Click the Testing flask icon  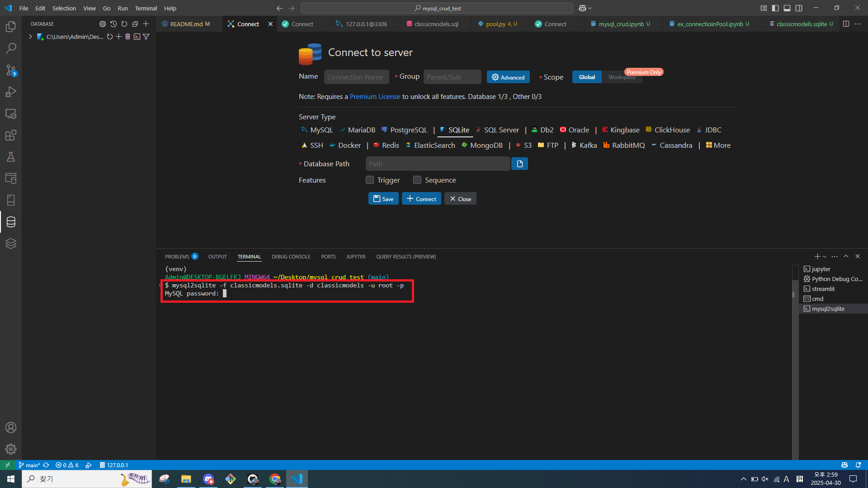[11, 157]
